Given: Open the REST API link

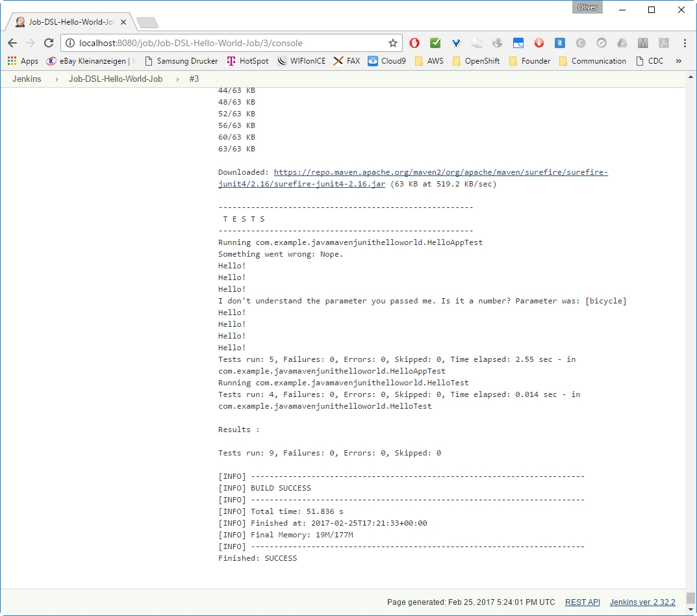Looking at the screenshot, I should point(582,602).
